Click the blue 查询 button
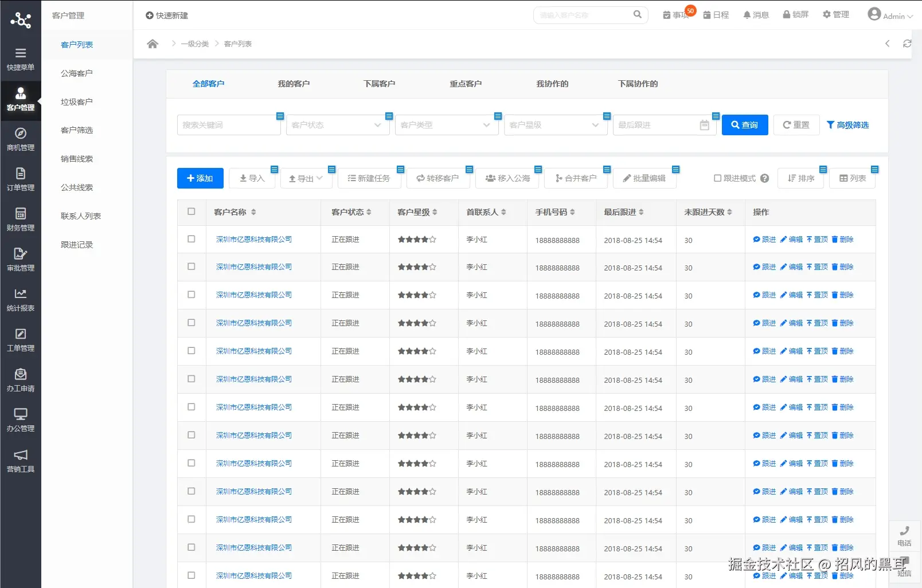The image size is (922, 588). pos(745,125)
